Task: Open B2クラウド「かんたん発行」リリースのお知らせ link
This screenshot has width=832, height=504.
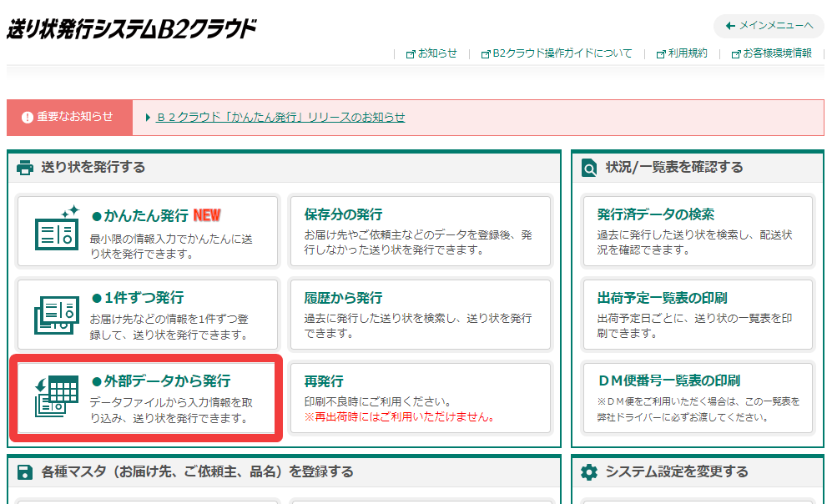Action: tap(280, 118)
